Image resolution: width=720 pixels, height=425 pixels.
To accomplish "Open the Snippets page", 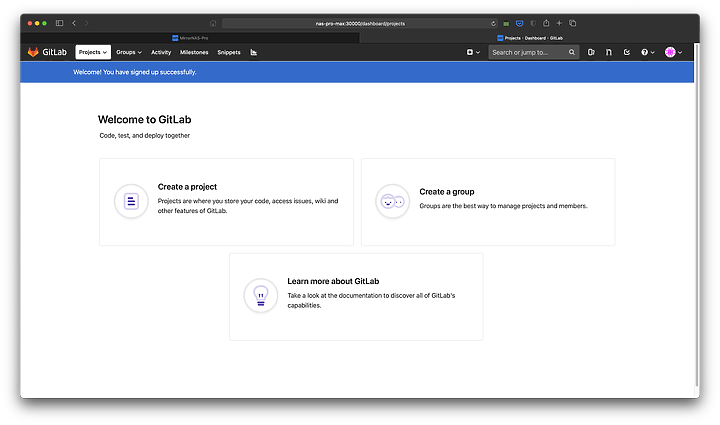I will pyautogui.click(x=229, y=52).
